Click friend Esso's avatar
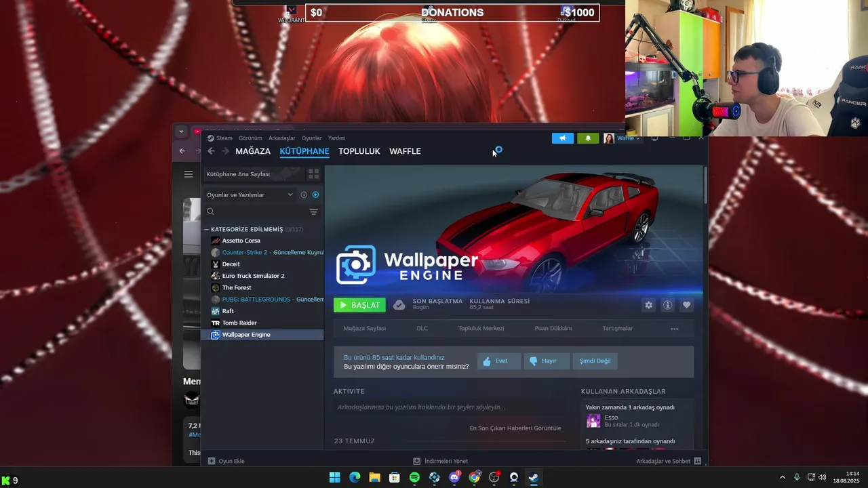The height and width of the screenshot is (488, 868). click(593, 421)
